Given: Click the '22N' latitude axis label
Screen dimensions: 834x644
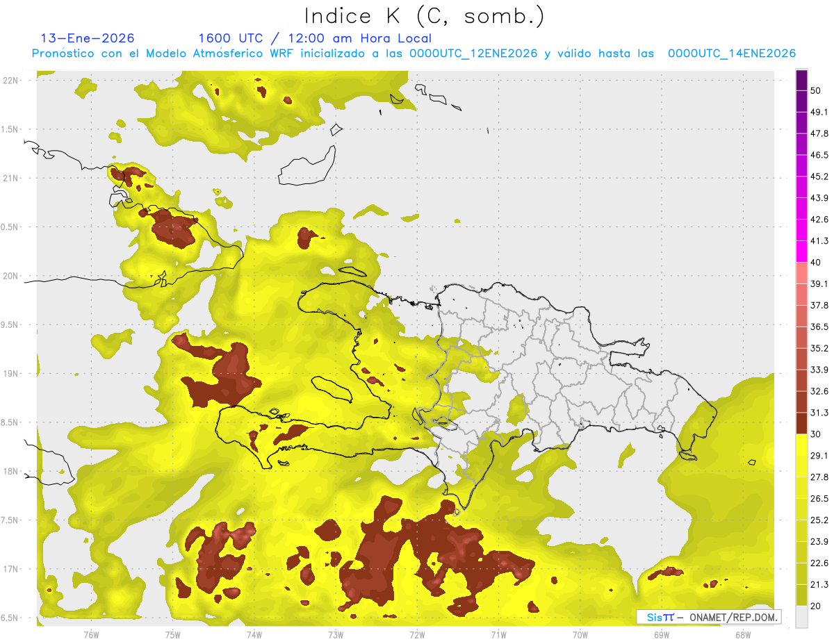Looking at the screenshot, I should tap(11, 80).
